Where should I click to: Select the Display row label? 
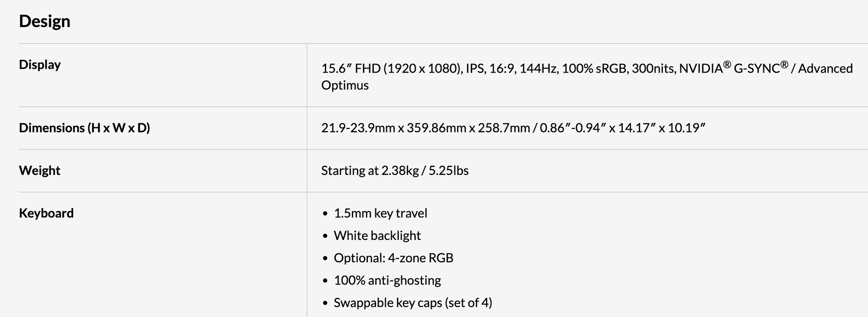pos(40,64)
